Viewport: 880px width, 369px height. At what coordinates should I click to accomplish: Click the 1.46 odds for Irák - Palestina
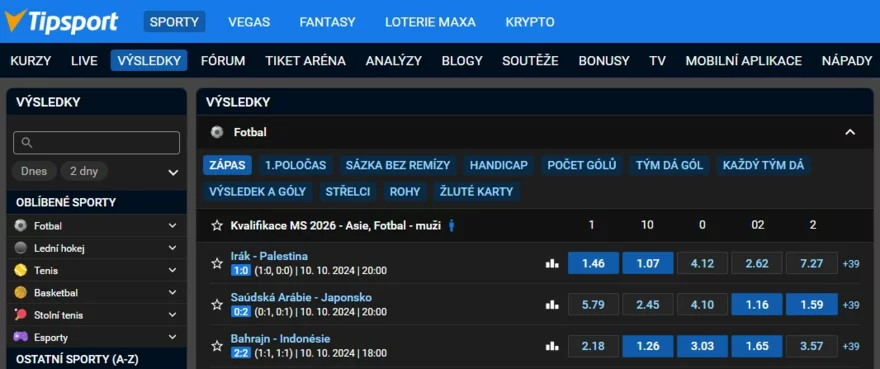[x=593, y=263]
